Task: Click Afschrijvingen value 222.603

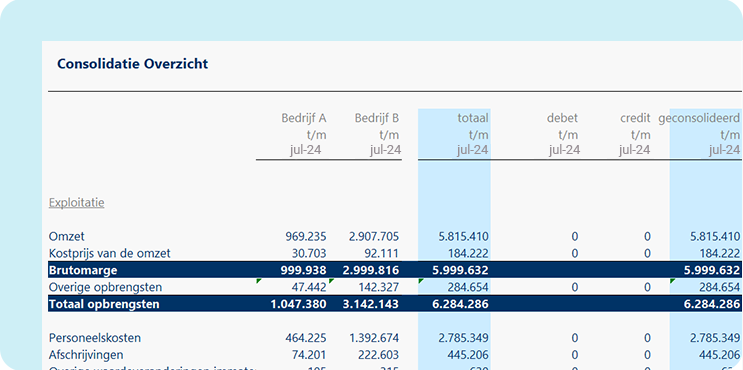Action: (378, 355)
